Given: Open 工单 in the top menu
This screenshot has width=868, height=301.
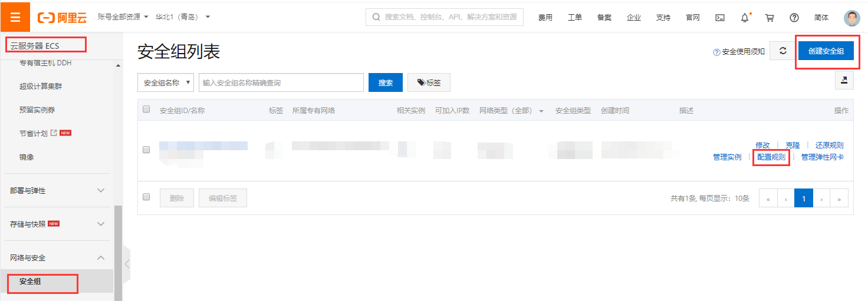Looking at the screenshot, I should coord(574,18).
